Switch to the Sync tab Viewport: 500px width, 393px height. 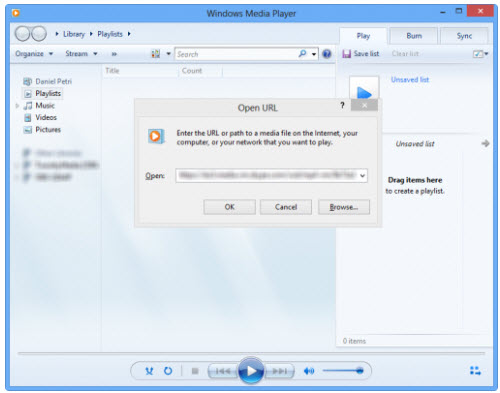point(464,36)
